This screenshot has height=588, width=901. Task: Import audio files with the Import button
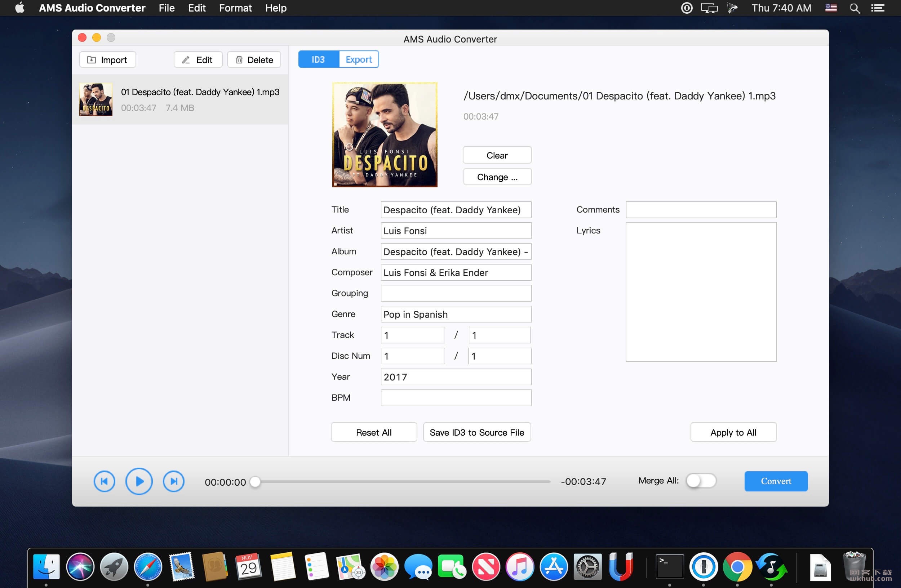(x=107, y=60)
